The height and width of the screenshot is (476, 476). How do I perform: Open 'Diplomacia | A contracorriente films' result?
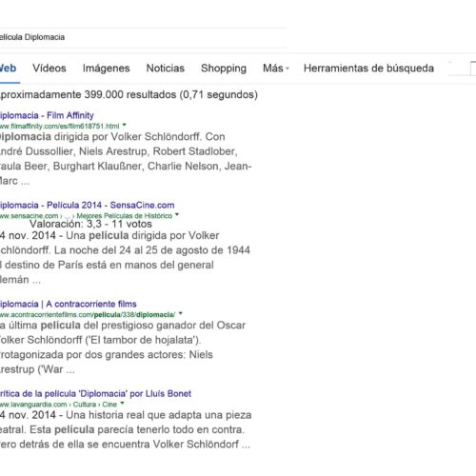pyautogui.click(x=68, y=304)
